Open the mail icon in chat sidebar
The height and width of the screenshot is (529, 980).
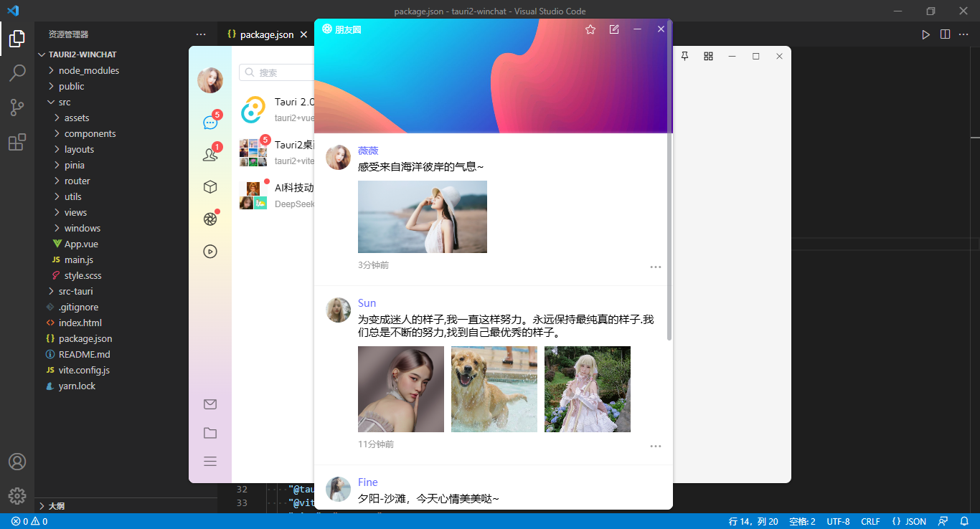coord(209,404)
